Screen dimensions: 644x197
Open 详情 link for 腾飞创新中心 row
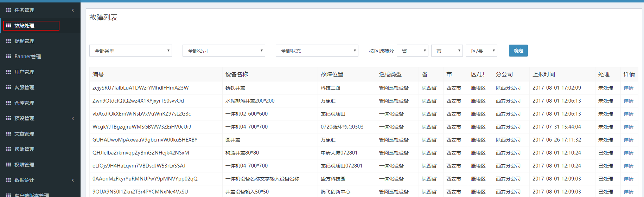(x=629, y=192)
